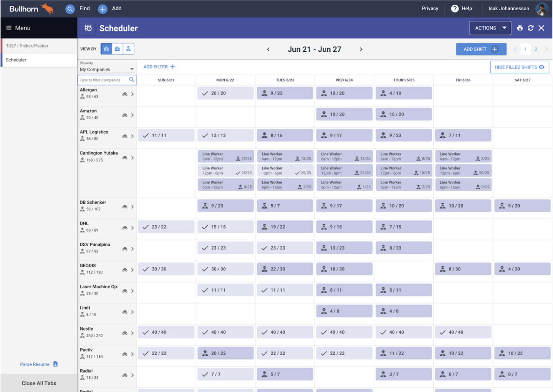This screenshot has width=553, height=392.
Task: Refresh the scheduler using the refresh icon
Action: click(531, 28)
